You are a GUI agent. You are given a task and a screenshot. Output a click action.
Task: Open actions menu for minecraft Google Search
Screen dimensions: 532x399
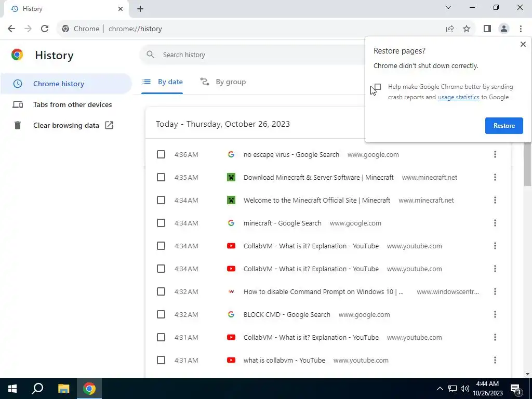pyautogui.click(x=495, y=223)
